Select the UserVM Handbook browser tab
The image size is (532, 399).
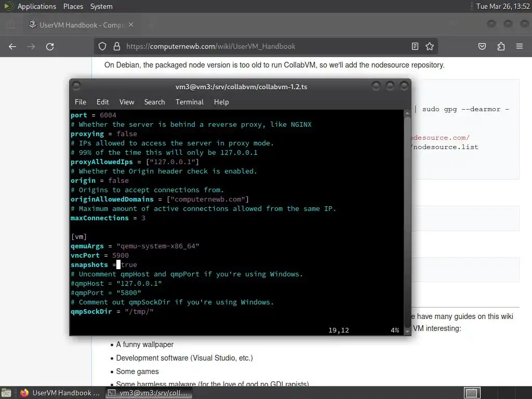(82, 25)
